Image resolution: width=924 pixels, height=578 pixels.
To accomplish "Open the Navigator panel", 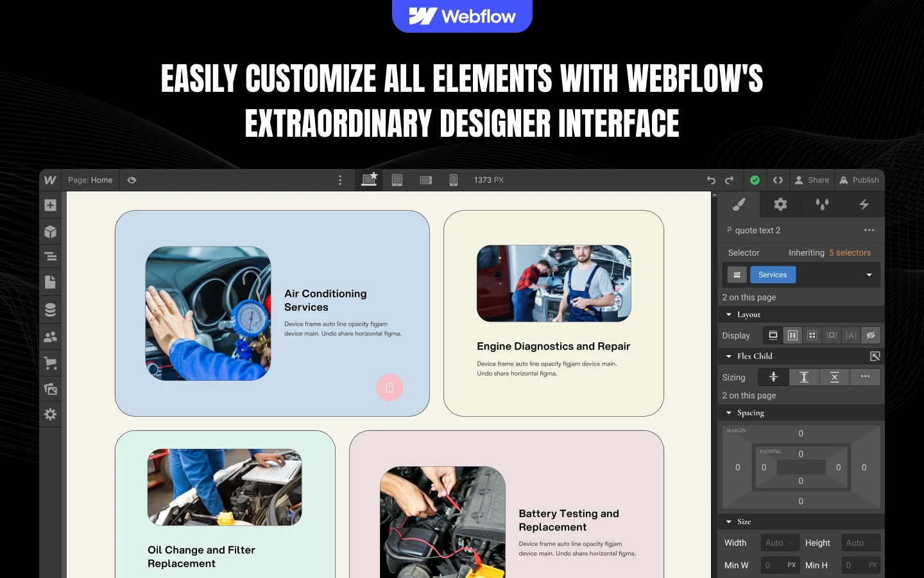I will click(51, 257).
